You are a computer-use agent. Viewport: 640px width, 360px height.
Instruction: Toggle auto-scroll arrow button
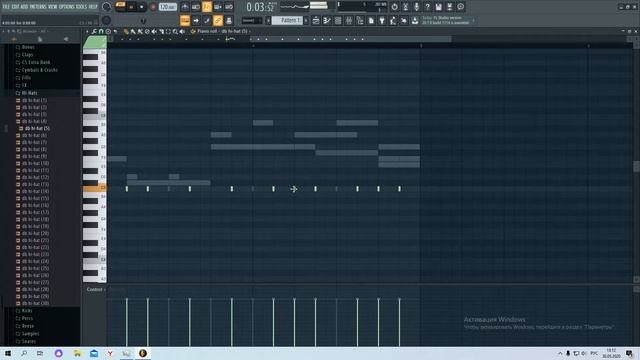[x=196, y=20]
